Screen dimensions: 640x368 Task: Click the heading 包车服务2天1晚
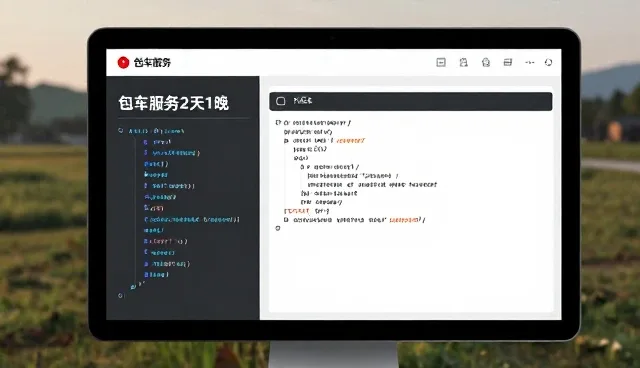pos(173,103)
